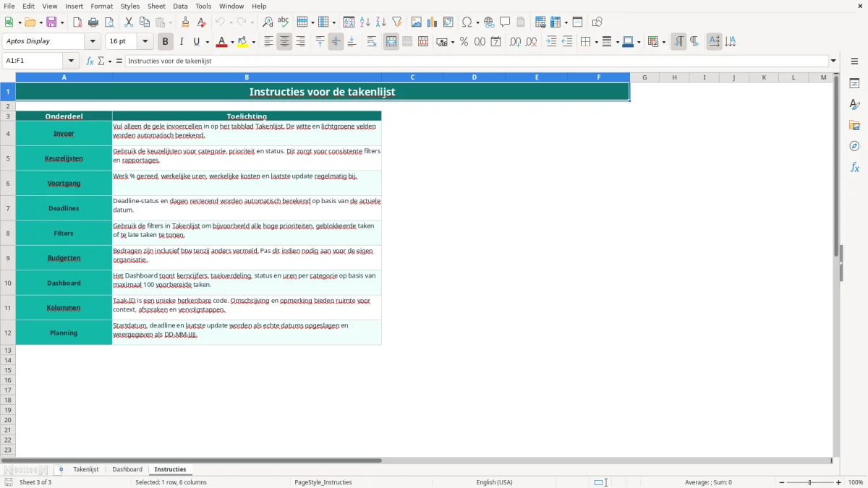Viewport: 868px width, 488px height.
Task: Click the Insert Special Character omega icon
Action: pos(467,22)
